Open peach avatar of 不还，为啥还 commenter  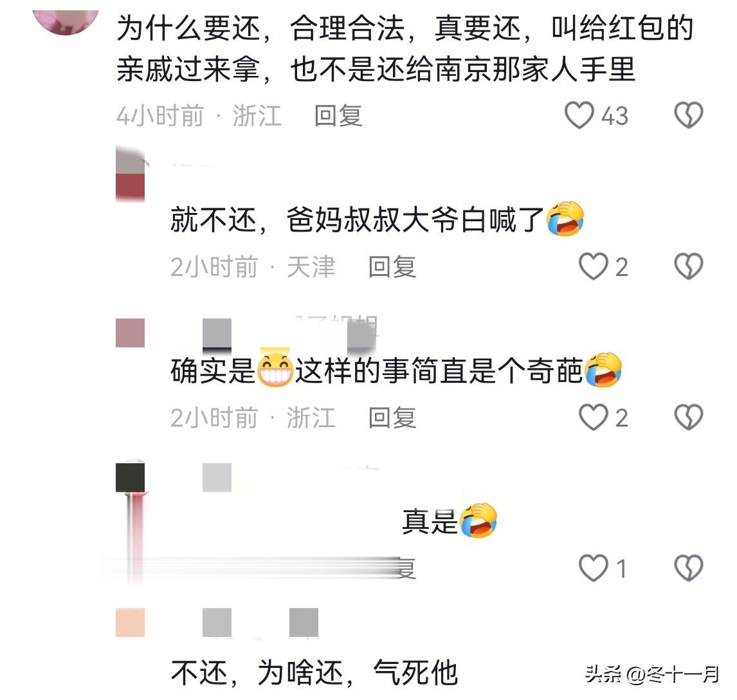click(x=130, y=622)
